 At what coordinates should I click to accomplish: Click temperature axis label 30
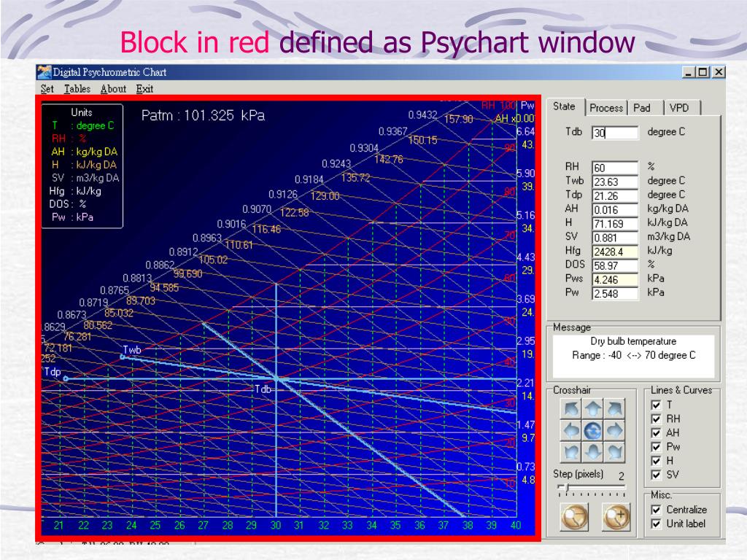(275, 525)
